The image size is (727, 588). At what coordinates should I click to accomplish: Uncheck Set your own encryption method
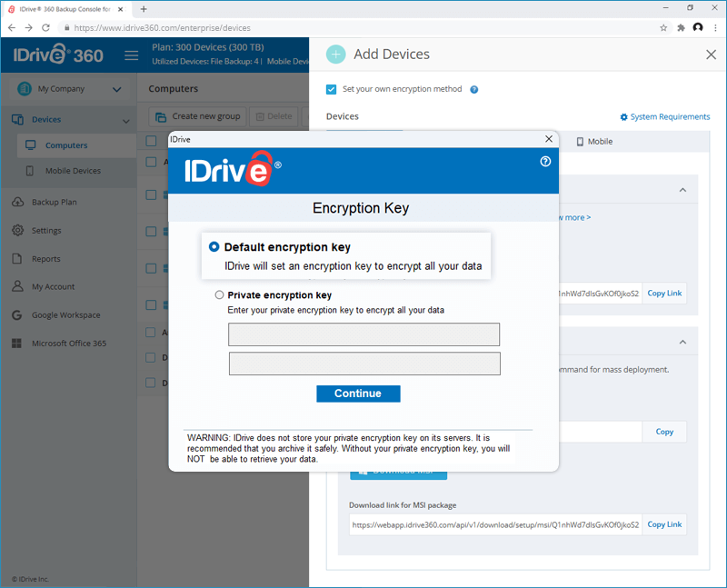331,89
